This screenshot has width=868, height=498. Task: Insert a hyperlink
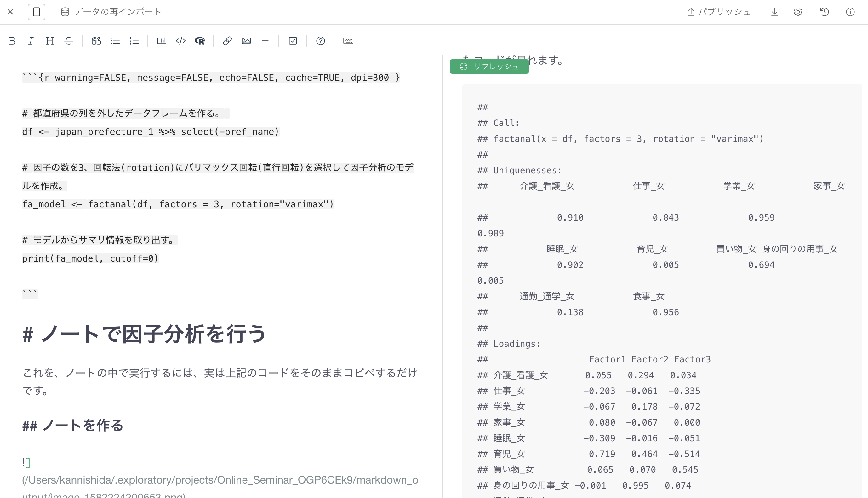227,41
